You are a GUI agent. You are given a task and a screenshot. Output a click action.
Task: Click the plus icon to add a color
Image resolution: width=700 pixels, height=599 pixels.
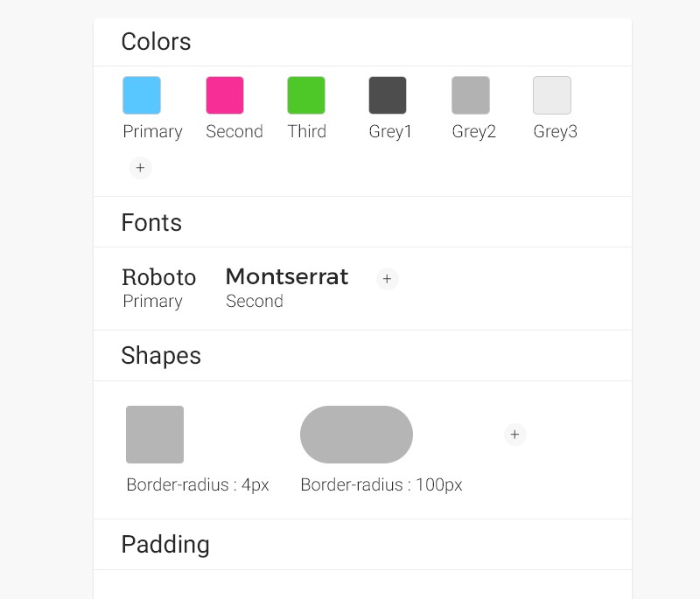pyautogui.click(x=140, y=168)
